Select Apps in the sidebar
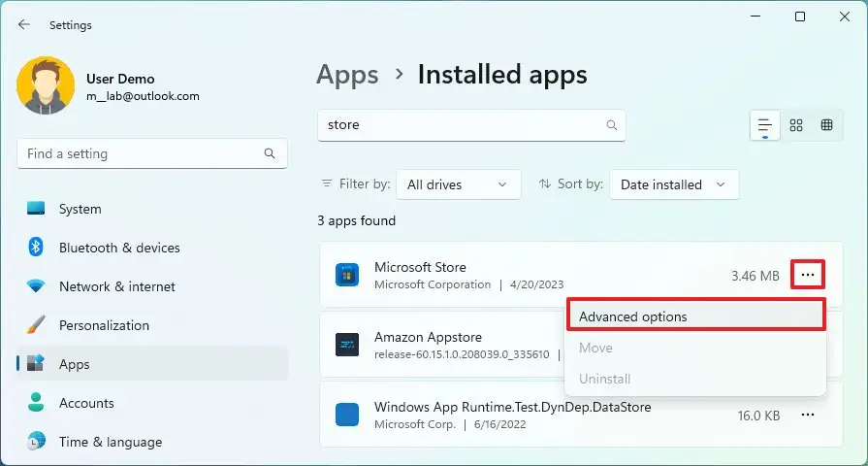868x466 pixels. click(x=152, y=364)
